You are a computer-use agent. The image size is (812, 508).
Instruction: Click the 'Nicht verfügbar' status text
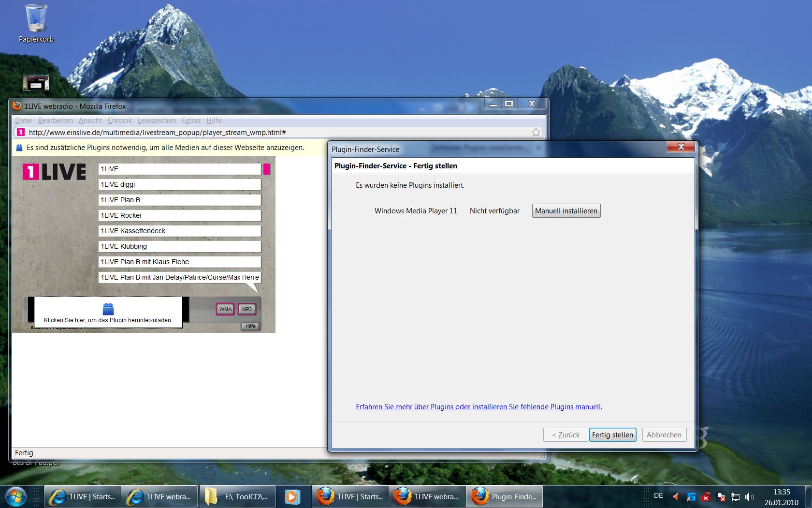coord(494,211)
